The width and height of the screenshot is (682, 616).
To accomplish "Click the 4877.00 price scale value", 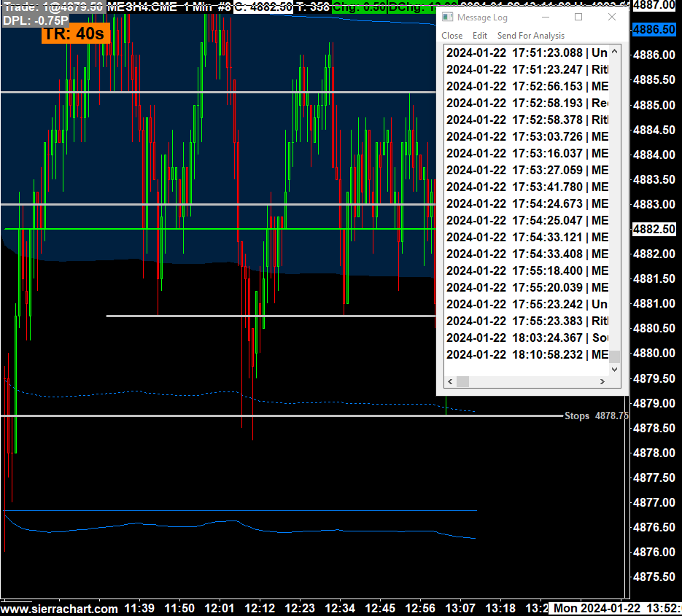I will 654,502.
